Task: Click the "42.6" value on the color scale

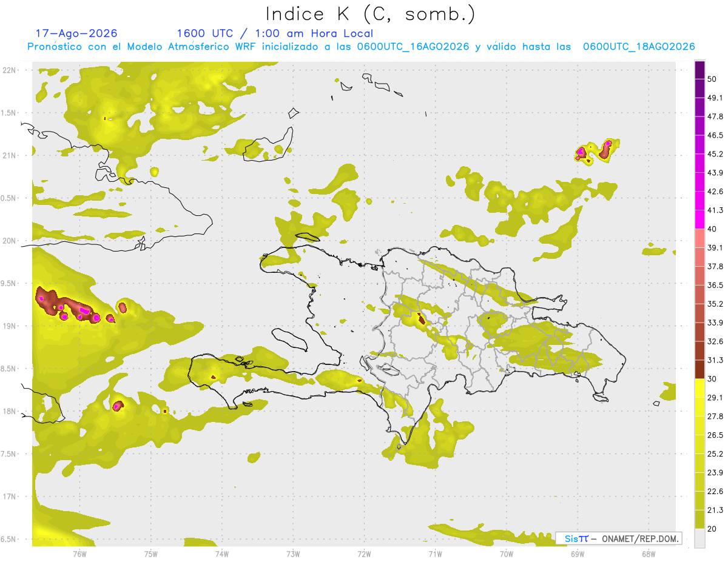Action: [x=716, y=192]
